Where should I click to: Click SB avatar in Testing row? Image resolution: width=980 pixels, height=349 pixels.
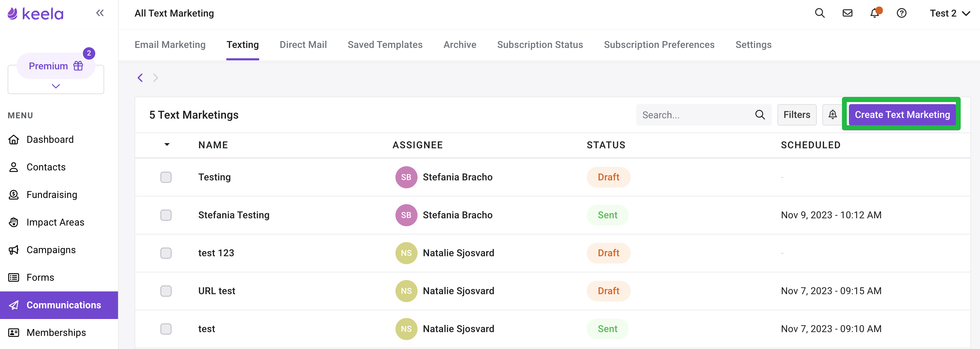point(406,177)
